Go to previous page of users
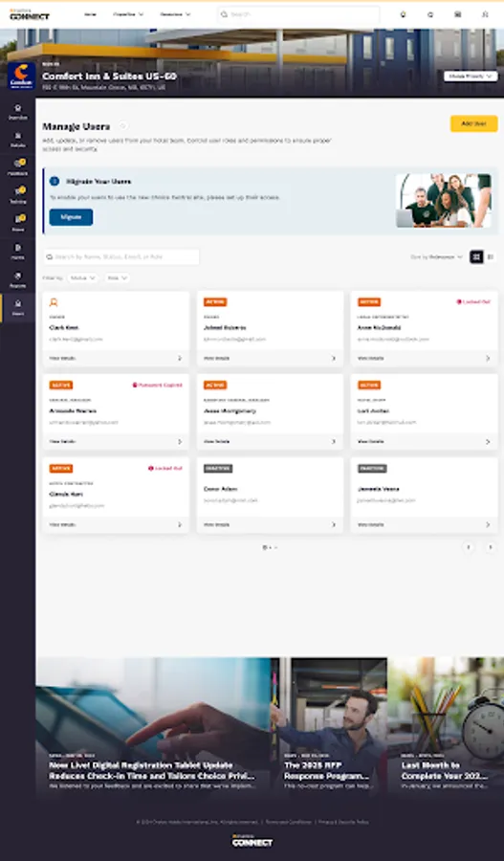The height and width of the screenshot is (861, 504). 469,547
